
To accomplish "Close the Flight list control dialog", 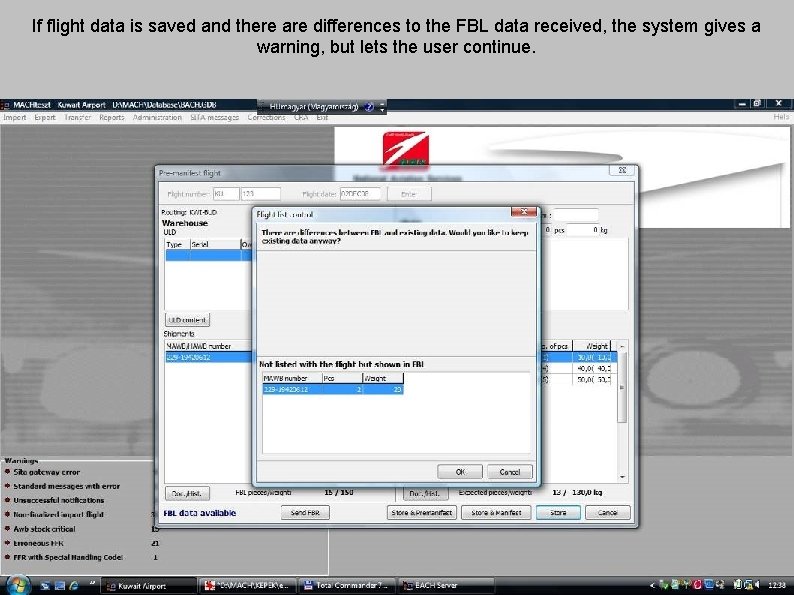I will [x=524, y=212].
